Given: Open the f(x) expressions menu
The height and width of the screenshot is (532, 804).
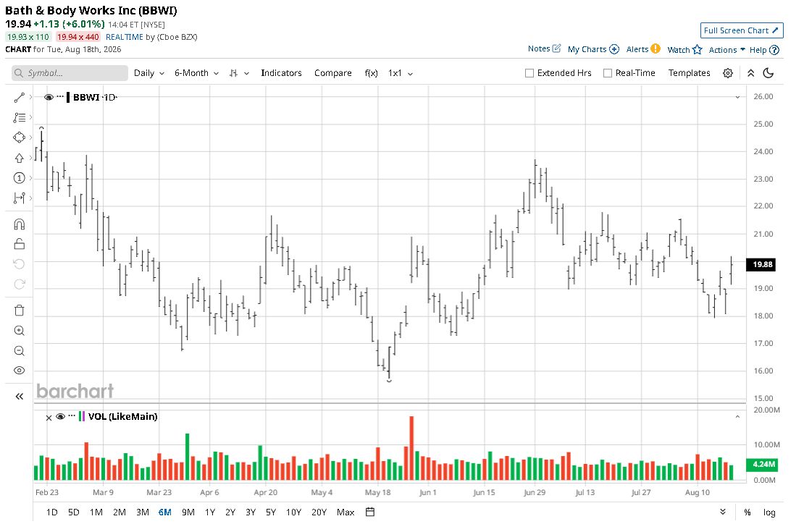Looking at the screenshot, I should 372,73.
